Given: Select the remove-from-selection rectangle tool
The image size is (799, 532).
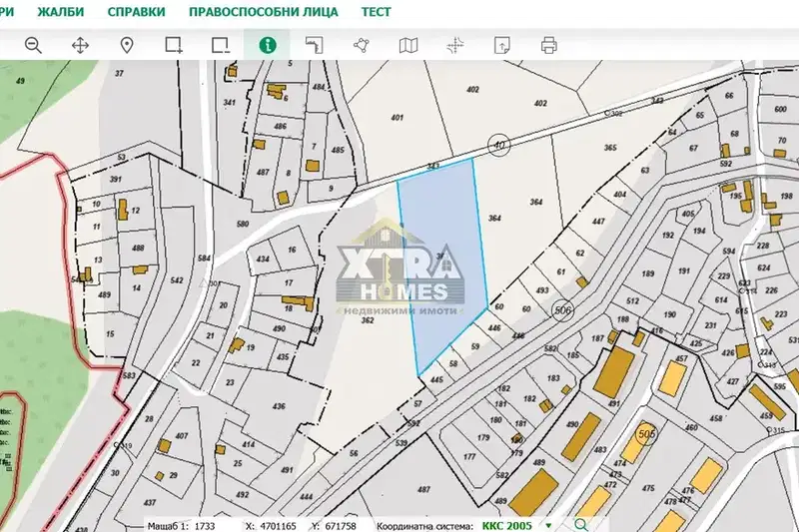Looking at the screenshot, I should (x=220, y=45).
